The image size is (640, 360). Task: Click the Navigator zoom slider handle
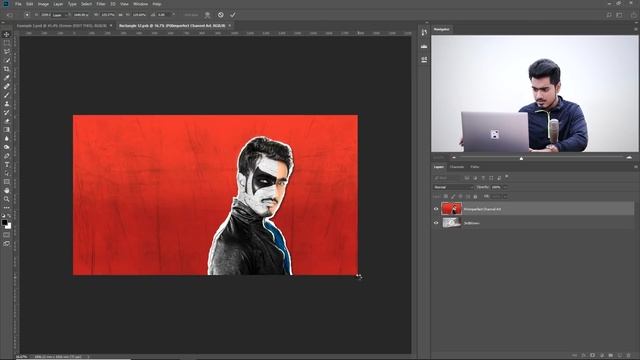click(521, 158)
